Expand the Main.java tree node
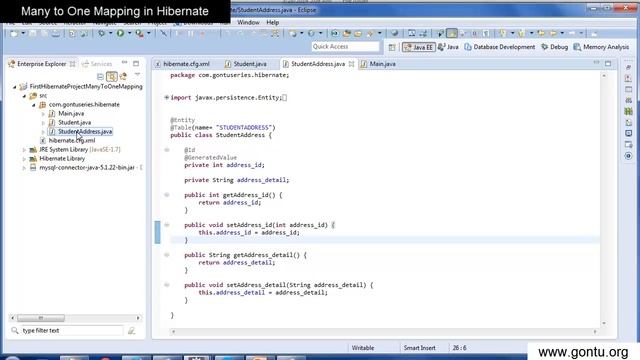 pyautogui.click(x=43, y=114)
